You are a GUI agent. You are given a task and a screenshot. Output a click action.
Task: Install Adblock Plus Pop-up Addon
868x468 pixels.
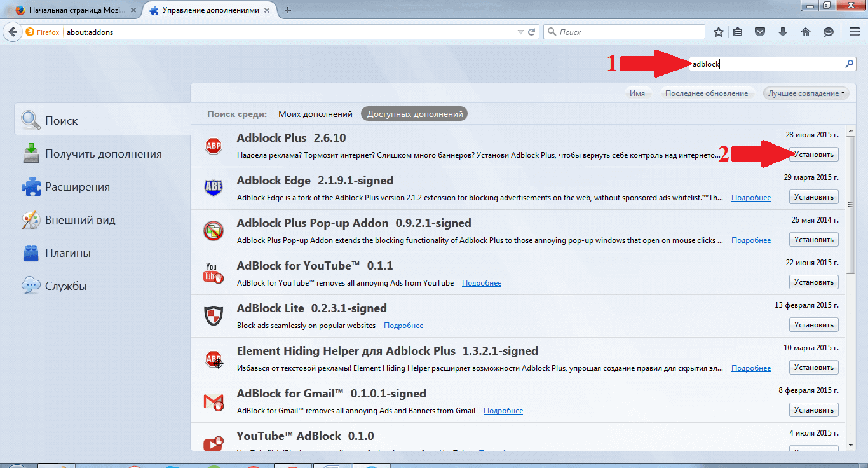coord(813,240)
